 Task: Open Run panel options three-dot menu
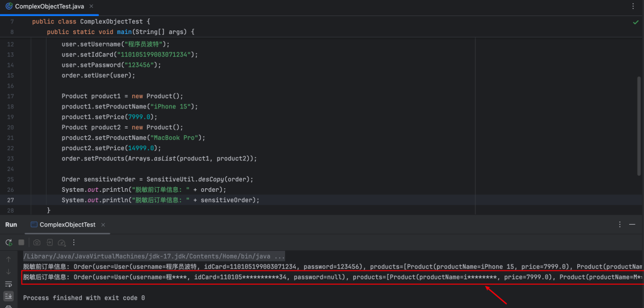(x=620, y=225)
